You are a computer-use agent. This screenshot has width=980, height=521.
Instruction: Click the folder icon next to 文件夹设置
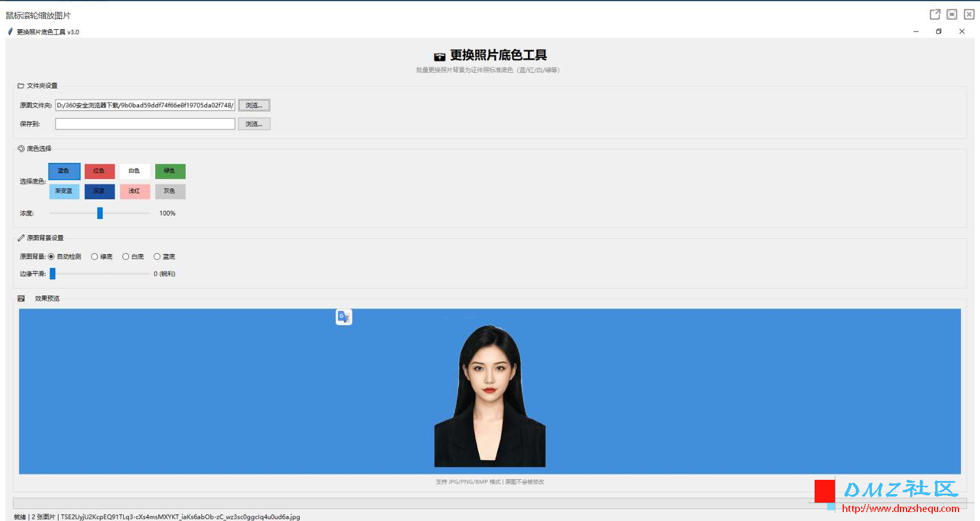pos(21,86)
